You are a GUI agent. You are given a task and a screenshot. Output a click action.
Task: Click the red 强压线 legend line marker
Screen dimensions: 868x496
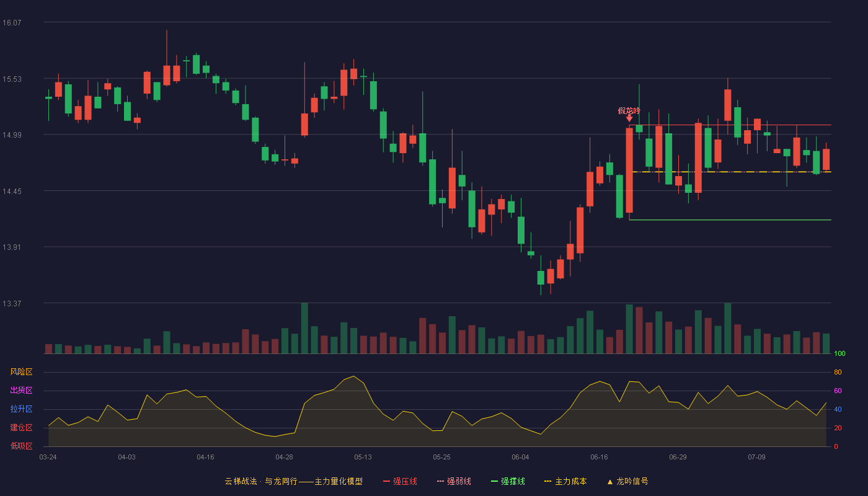(387, 481)
